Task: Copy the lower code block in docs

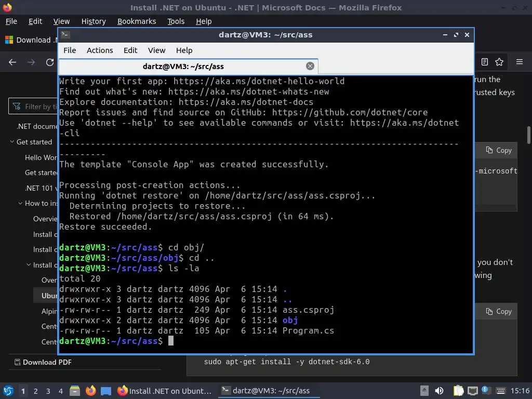Action: coord(499,312)
